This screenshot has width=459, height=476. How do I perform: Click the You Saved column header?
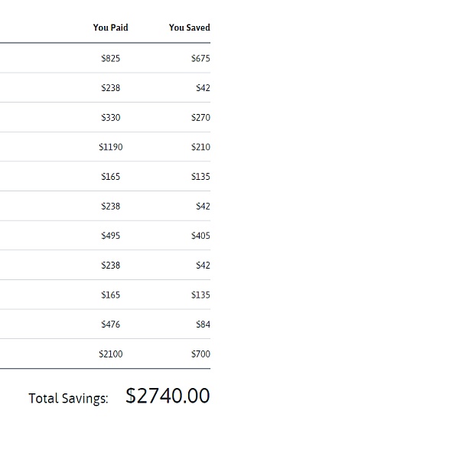tap(189, 28)
